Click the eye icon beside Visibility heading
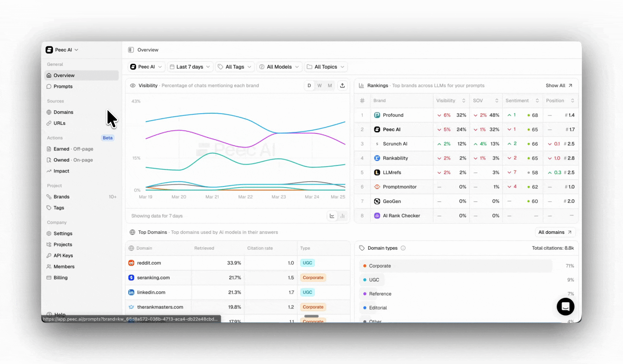 coord(133,86)
